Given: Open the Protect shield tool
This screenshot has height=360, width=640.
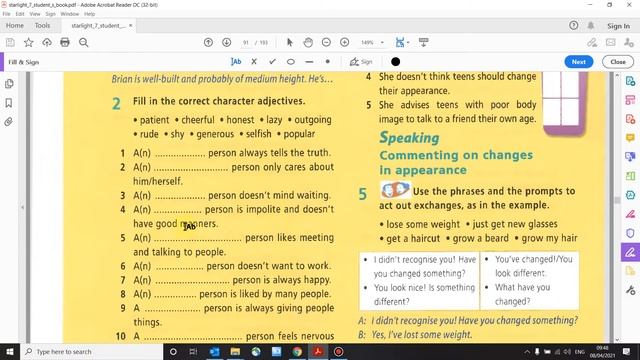Looking at the screenshot, I should 630,233.
